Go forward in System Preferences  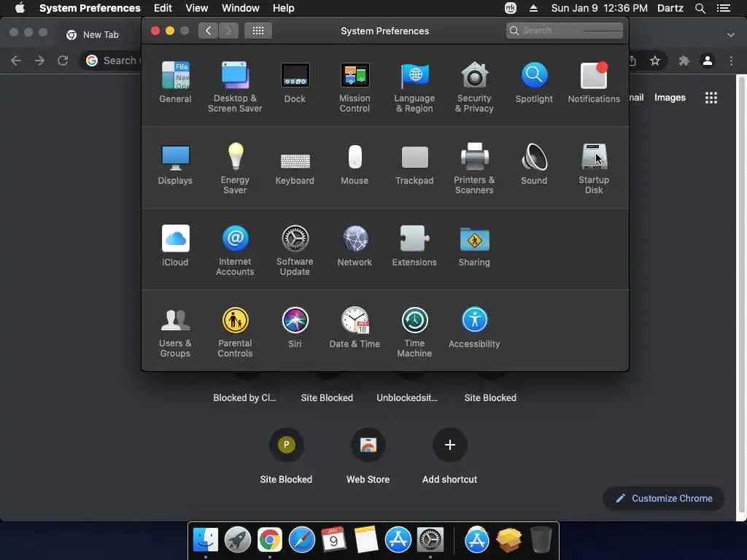[x=228, y=31]
